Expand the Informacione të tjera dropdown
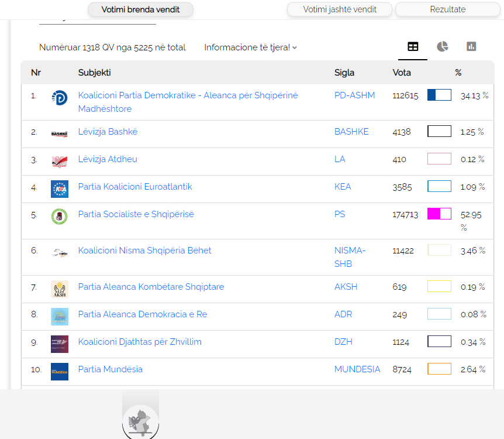The height and width of the screenshot is (439, 504). pos(250,47)
